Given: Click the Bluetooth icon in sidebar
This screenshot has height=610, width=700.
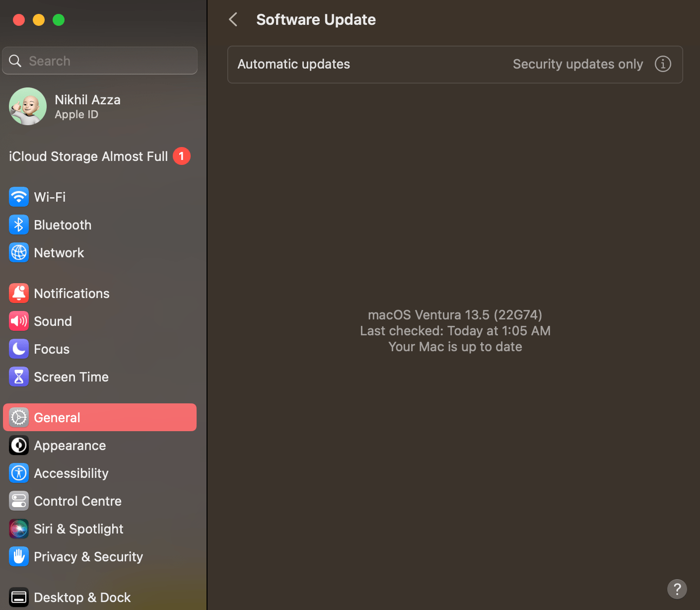Looking at the screenshot, I should click(x=19, y=225).
